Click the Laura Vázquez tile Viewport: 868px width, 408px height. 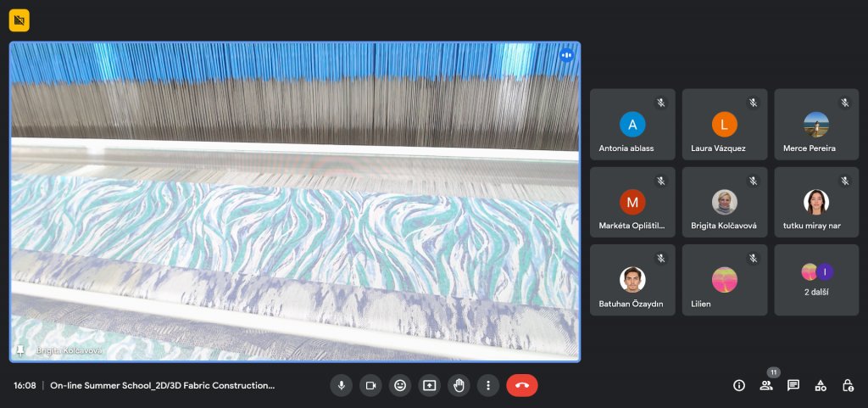[x=725, y=125]
